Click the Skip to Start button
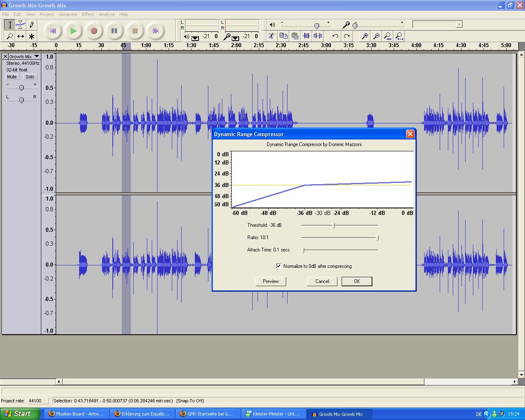 [53, 31]
